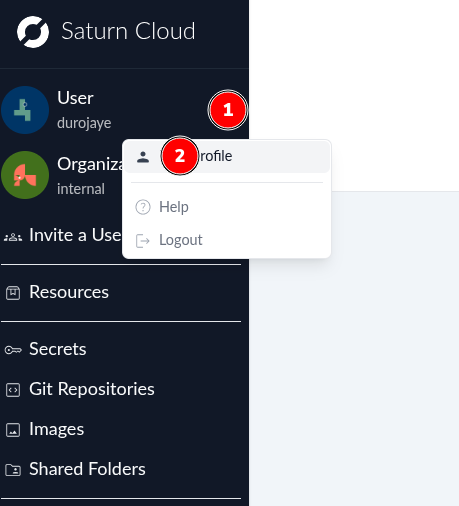Click the key icon beside Secrets

(13, 350)
